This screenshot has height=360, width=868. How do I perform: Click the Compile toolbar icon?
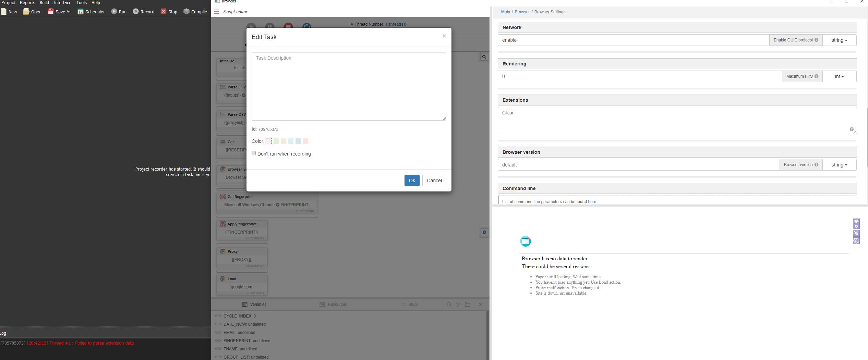(x=186, y=12)
